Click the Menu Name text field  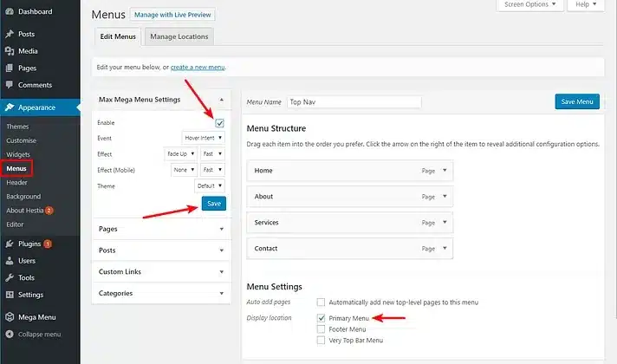354,101
